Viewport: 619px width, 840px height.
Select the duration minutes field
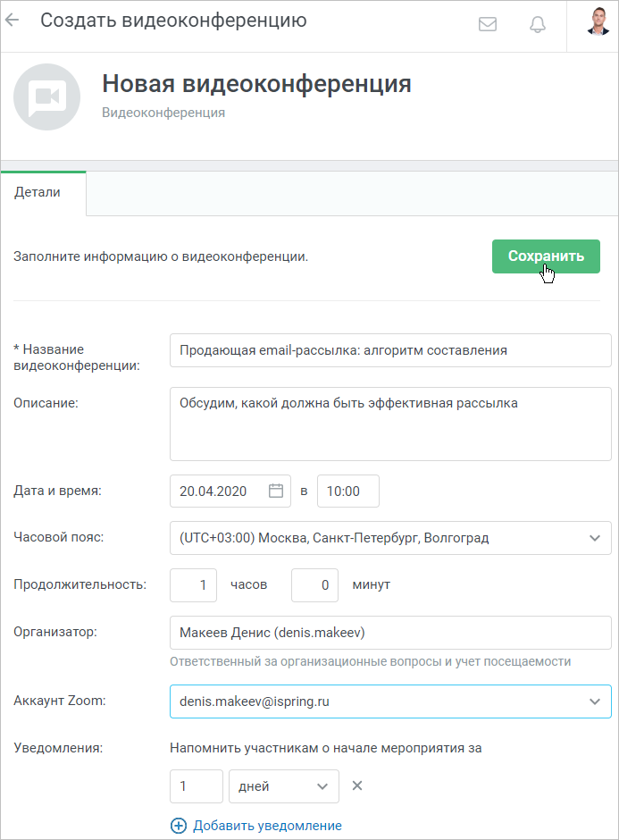point(314,585)
